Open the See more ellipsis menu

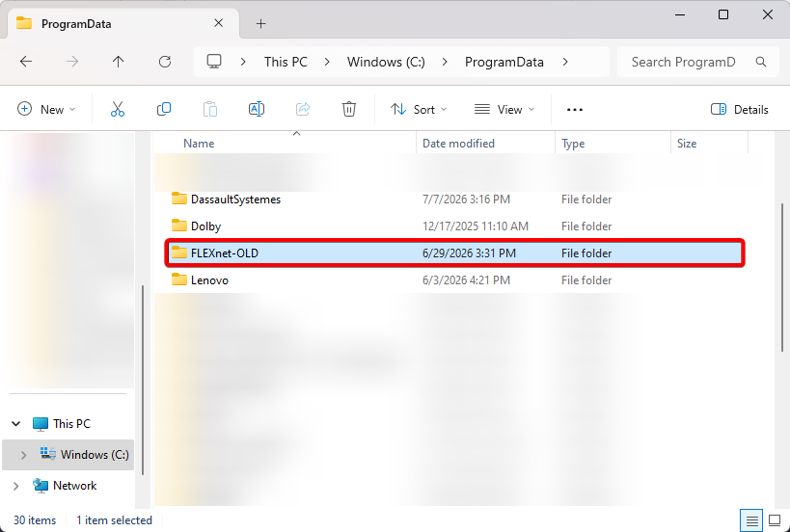575,110
